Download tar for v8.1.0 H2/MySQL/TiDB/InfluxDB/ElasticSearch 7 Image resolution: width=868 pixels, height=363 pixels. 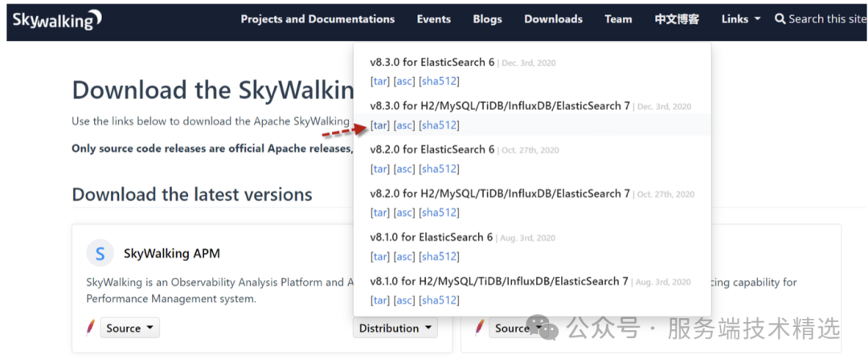point(379,300)
